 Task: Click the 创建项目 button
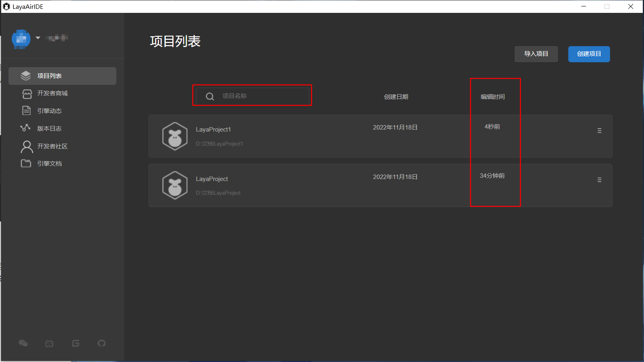point(589,54)
